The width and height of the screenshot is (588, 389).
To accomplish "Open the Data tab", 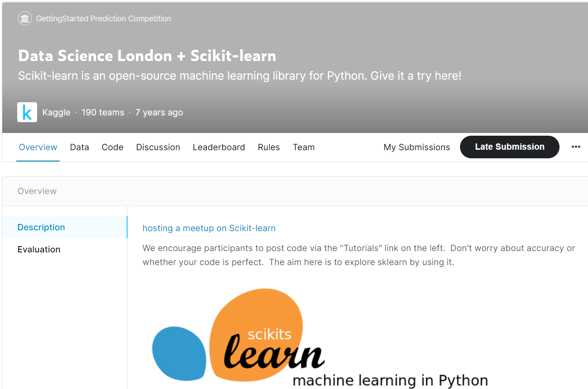I will [80, 147].
